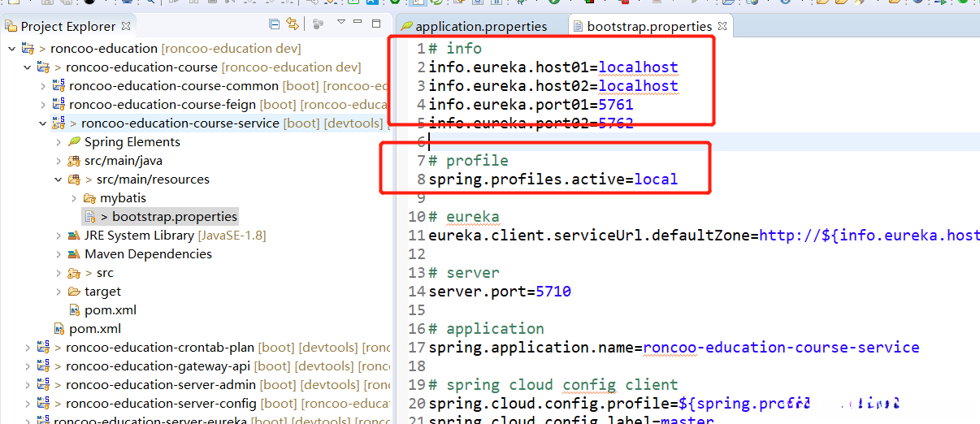Expand roncoo-education-course-common project

[42, 86]
